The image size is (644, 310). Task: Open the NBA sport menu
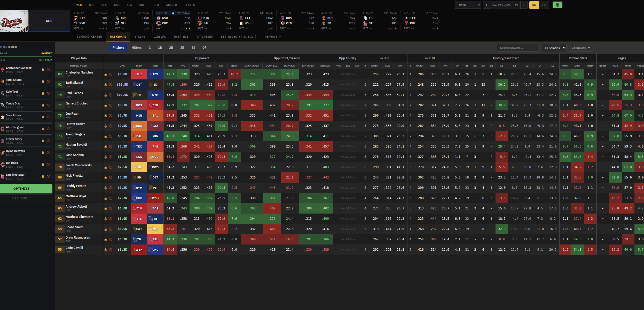[x=129, y=5]
